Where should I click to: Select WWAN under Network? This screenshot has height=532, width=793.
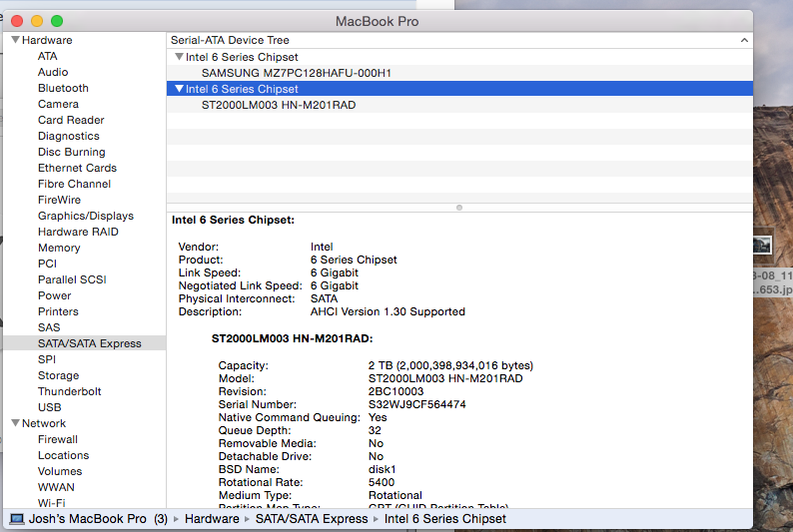pyautogui.click(x=56, y=487)
